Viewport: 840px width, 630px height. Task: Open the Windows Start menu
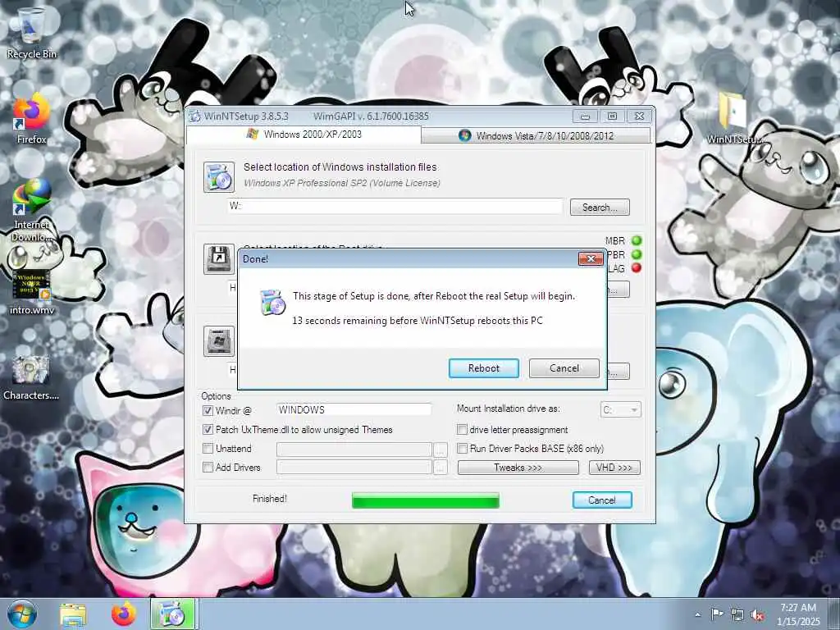pyautogui.click(x=22, y=614)
